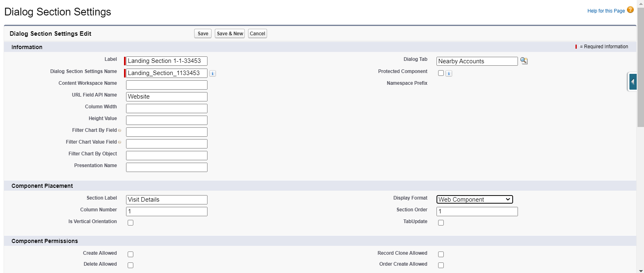Expand the collapsed sidebar arrow tab
Screen dimensions: 644x273
632,82
